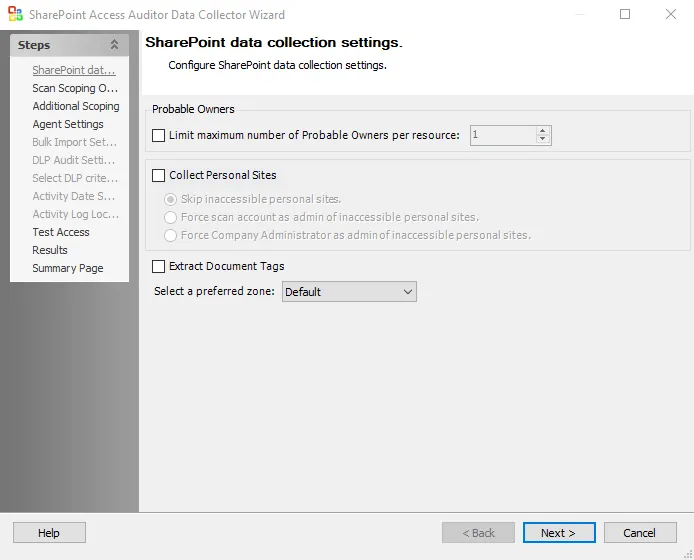Cancel the wizard
The width and height of the screenshot is (694, 560).
click(640, 533)
